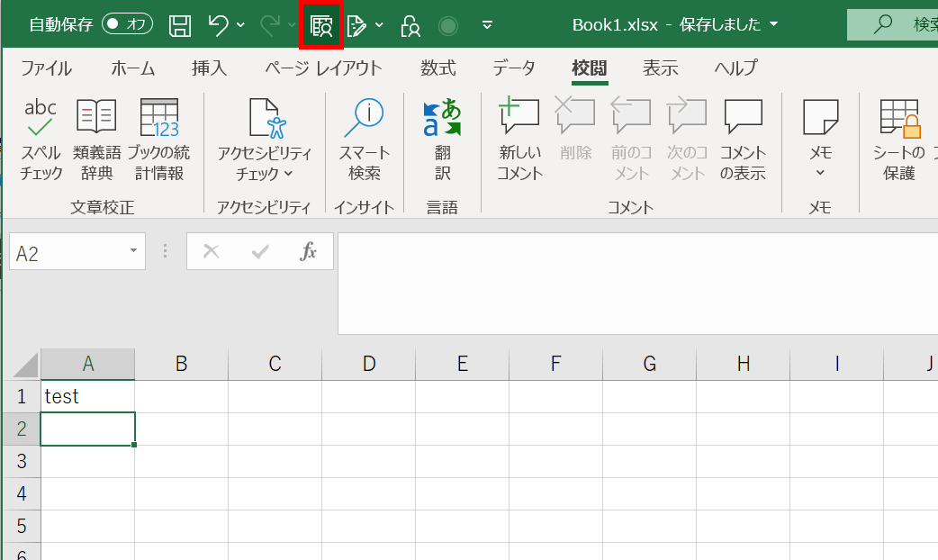
Task: Click the fx insert function button
Action: 308,251
